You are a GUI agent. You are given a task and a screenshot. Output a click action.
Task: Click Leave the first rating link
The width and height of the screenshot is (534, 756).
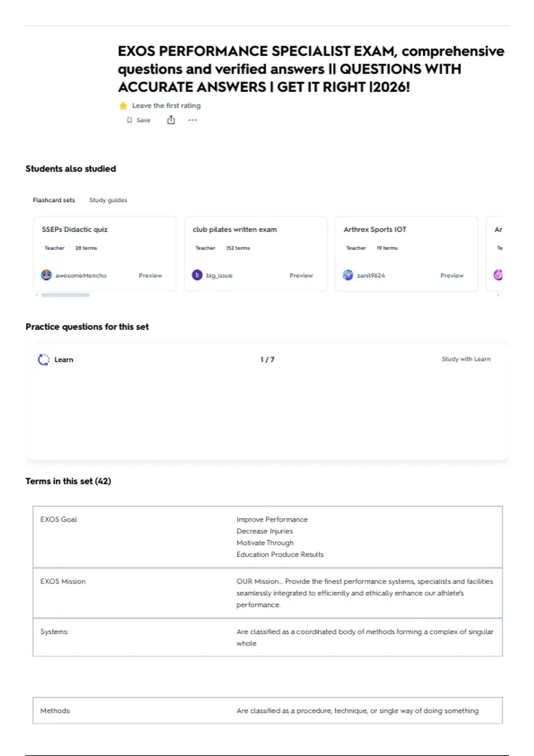166,106
